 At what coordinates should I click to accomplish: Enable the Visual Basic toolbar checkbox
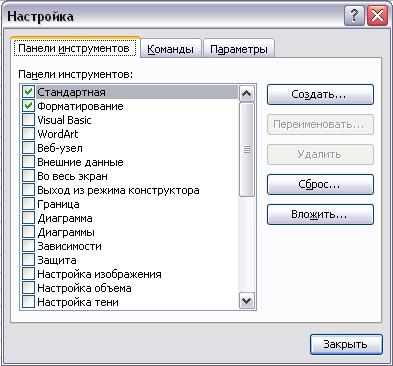click(28, 120)
